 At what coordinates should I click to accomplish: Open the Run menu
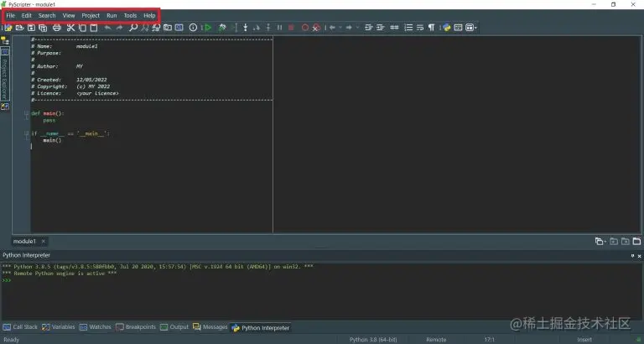point(112,16)
